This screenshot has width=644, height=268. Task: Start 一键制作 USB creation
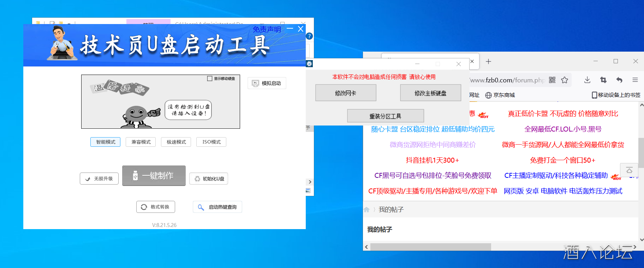pos(154,176)
